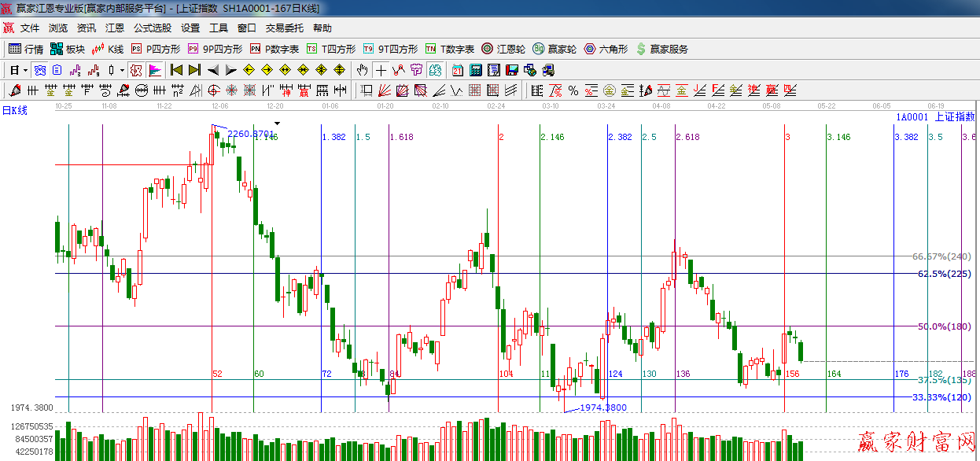The height and width of the screenshot is (461, 980).
Task: Click the percent sign drawing tool
Action: point(573,90)
